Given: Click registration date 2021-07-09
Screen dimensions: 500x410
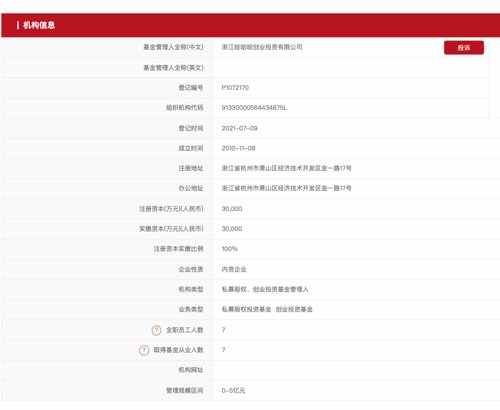Looking at the screenshot, I should (x=239, y=128).
